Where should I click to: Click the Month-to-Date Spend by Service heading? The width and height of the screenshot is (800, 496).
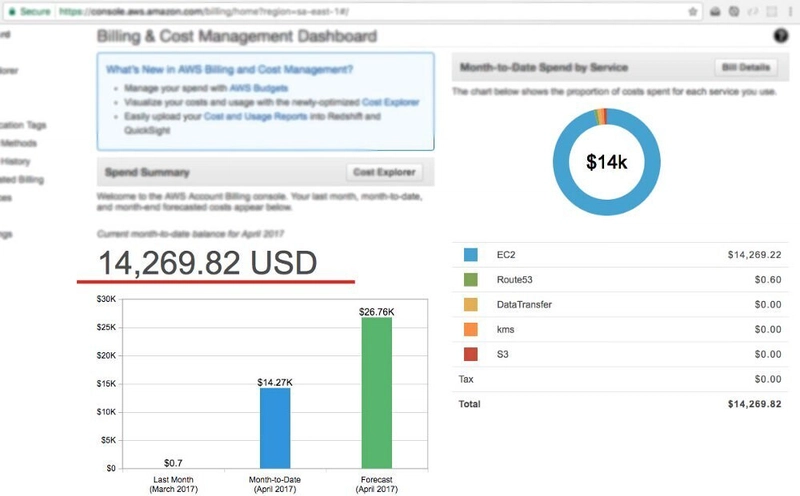(544, 67)
